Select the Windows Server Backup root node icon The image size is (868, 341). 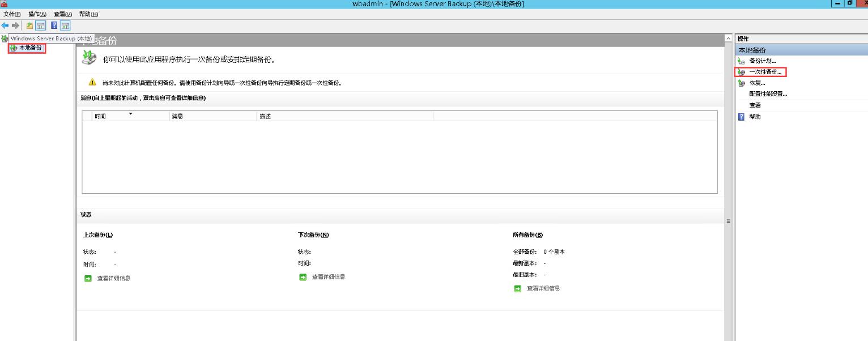[x=5, y=39]
